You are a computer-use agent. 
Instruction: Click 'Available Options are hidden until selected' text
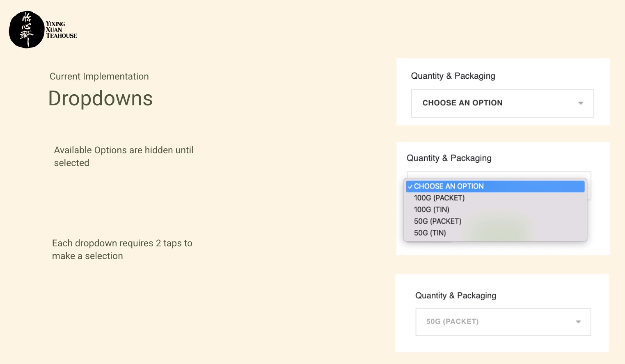pos(124,157)
